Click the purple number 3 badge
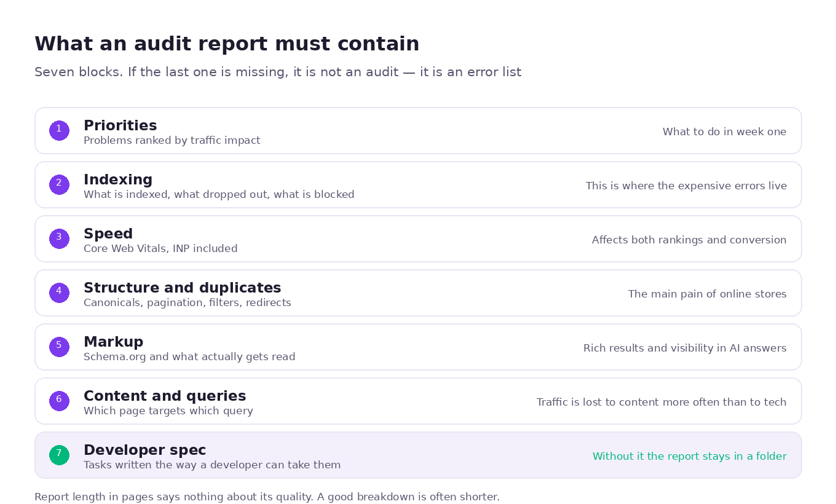Screen dimensions: 836x504 click(59, 238)
